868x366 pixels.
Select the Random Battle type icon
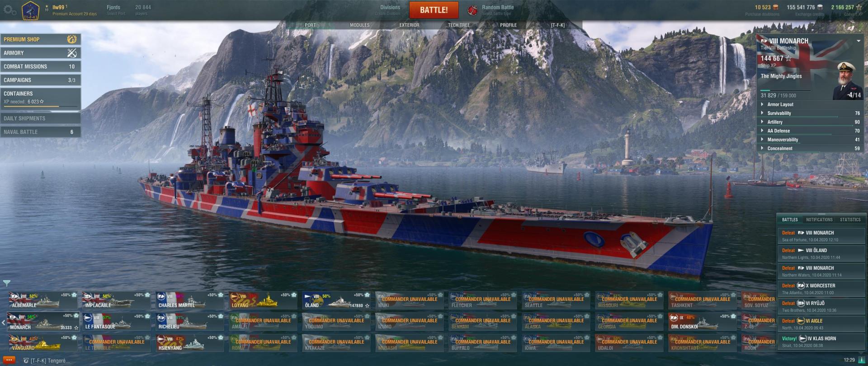pyautogui.click(x=472, y=9)
